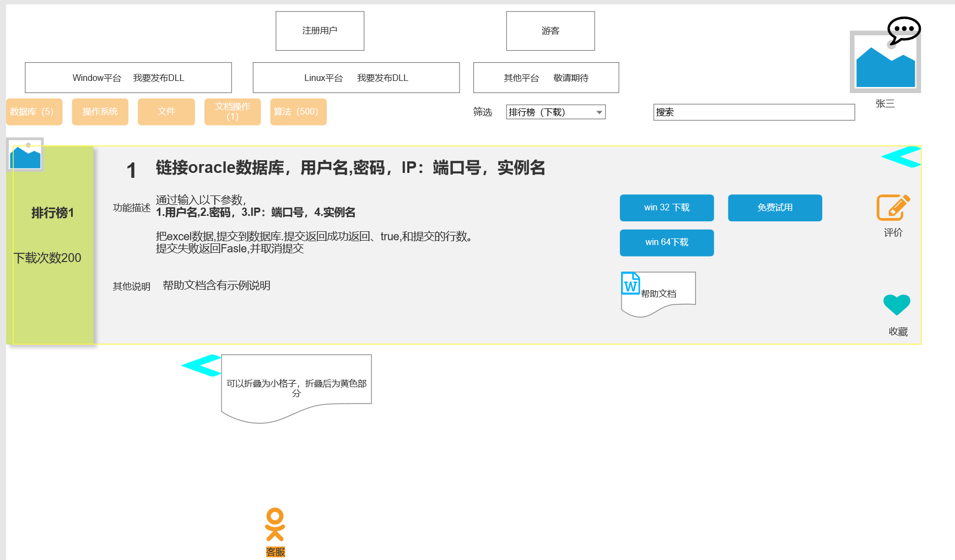
Task: Click the win 64下载 button
Action: coord(667,242)
